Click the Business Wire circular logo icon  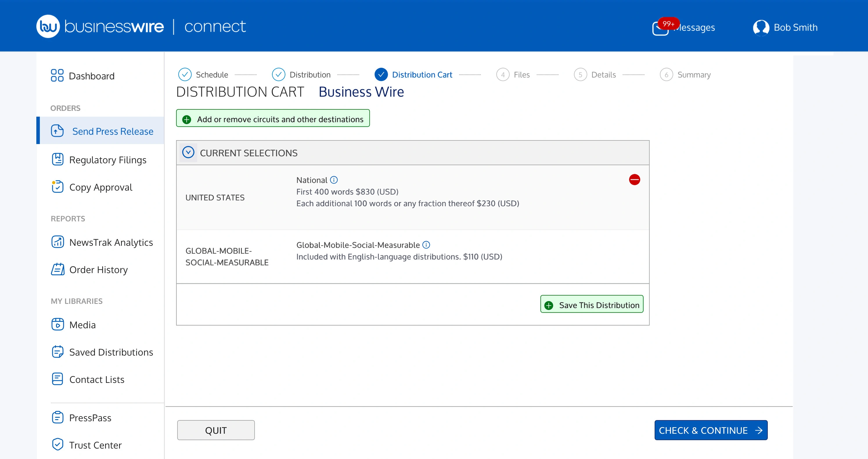tap(48, 26)
